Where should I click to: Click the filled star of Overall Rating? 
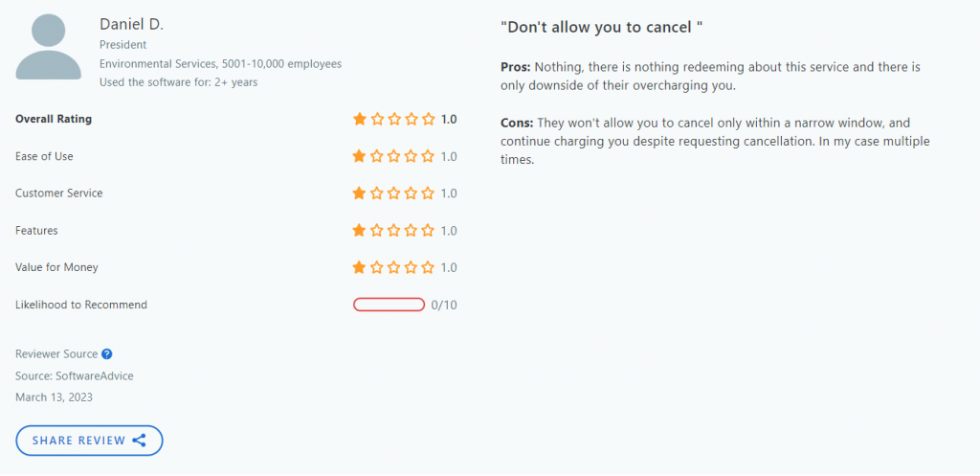click(360, 119)
